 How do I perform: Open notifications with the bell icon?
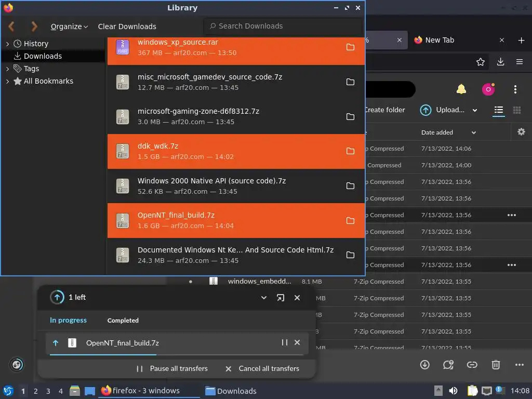(461, 89)
